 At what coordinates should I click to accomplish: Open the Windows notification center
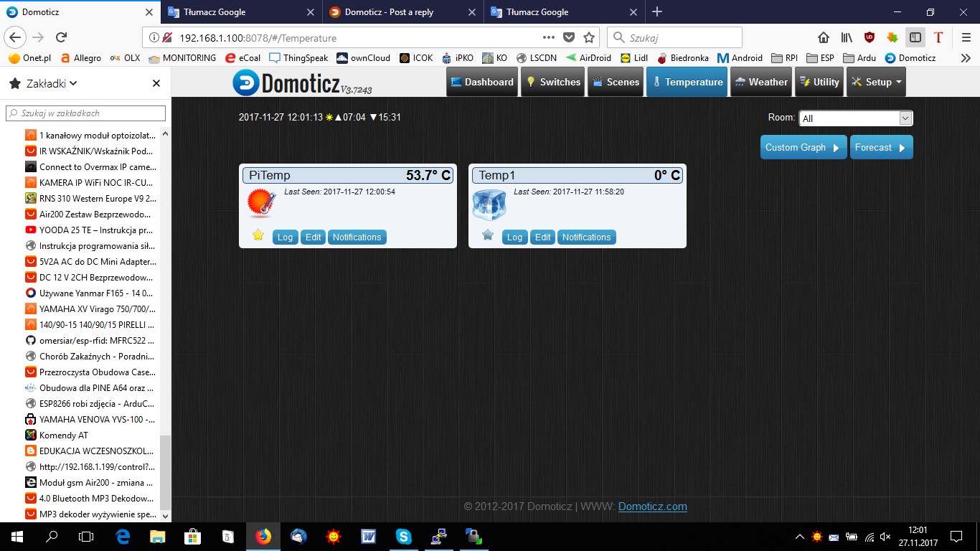(956, 536)
